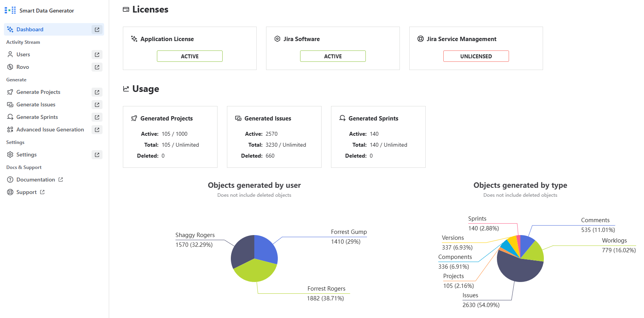
Task: Click the open-in-new-tab icon beside Users
Action: 97,55
